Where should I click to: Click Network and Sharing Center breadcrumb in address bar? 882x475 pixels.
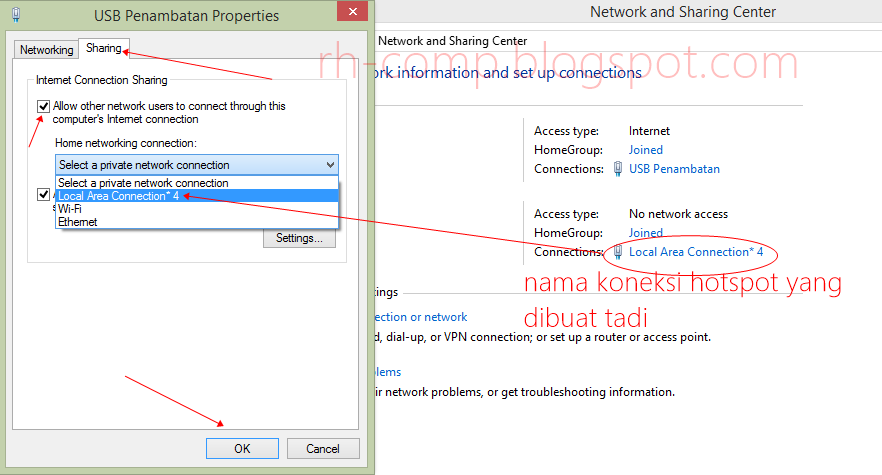point(452,41)
